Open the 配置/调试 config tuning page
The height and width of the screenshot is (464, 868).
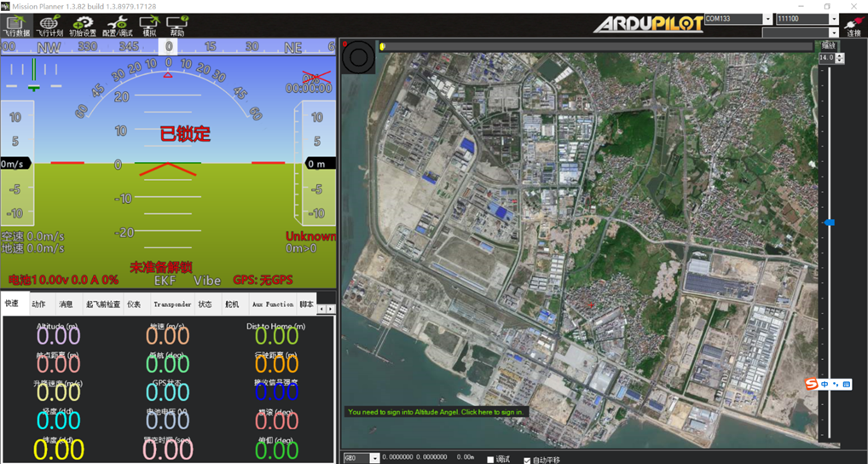pyautogui.click(x=117, y=26)
